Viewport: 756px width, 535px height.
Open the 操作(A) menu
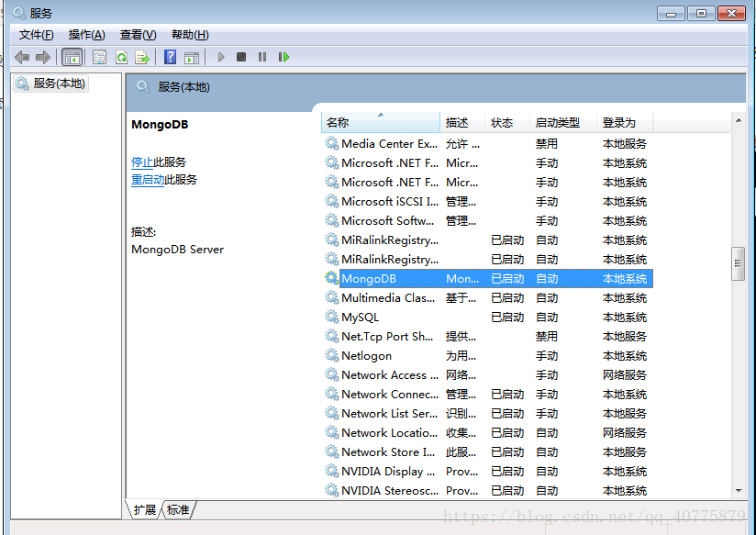(x=87, y=35)
